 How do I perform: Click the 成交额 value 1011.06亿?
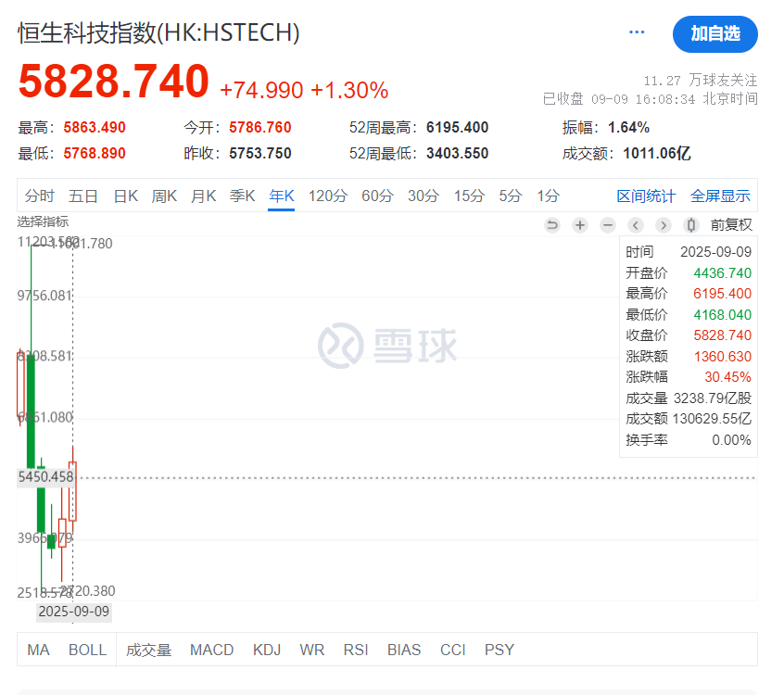[657, 153]
